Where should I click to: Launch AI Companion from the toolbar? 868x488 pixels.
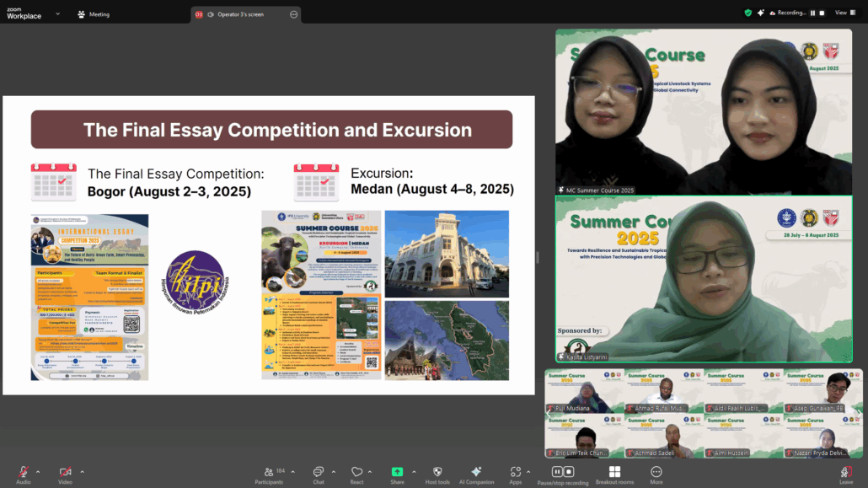tap(476, 472)
